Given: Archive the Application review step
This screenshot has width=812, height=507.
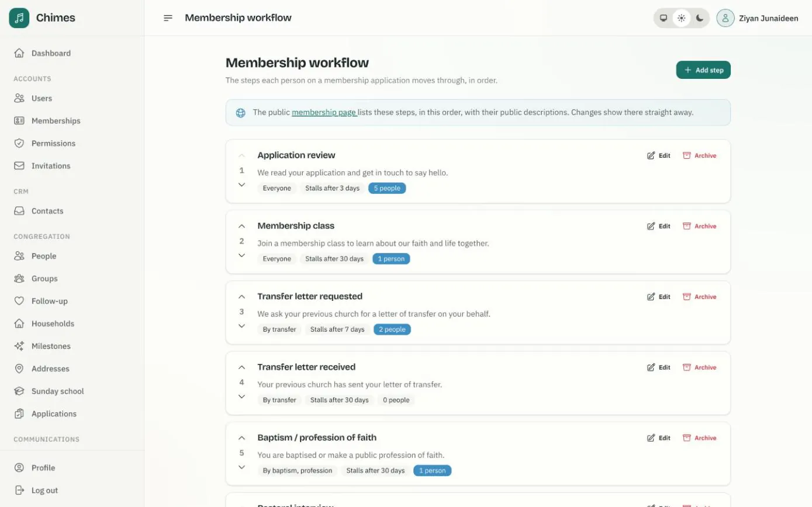Looking at the screenshot, I should pos(700,155).
